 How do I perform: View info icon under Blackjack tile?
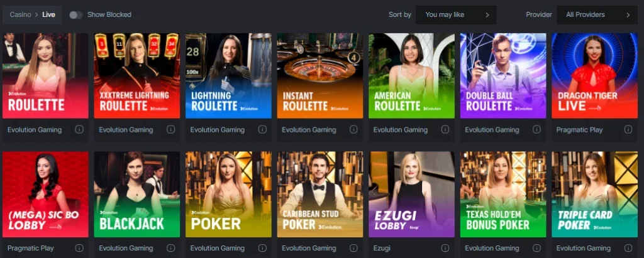[171, 248]
